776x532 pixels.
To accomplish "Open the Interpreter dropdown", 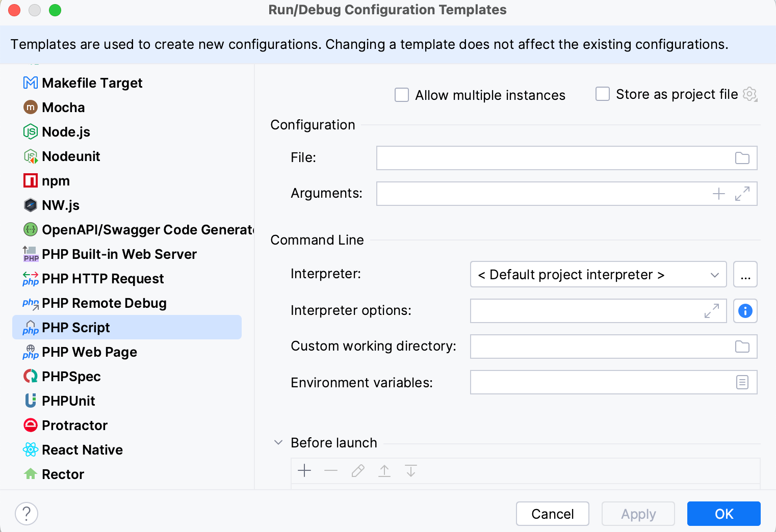I will point(598,274).
